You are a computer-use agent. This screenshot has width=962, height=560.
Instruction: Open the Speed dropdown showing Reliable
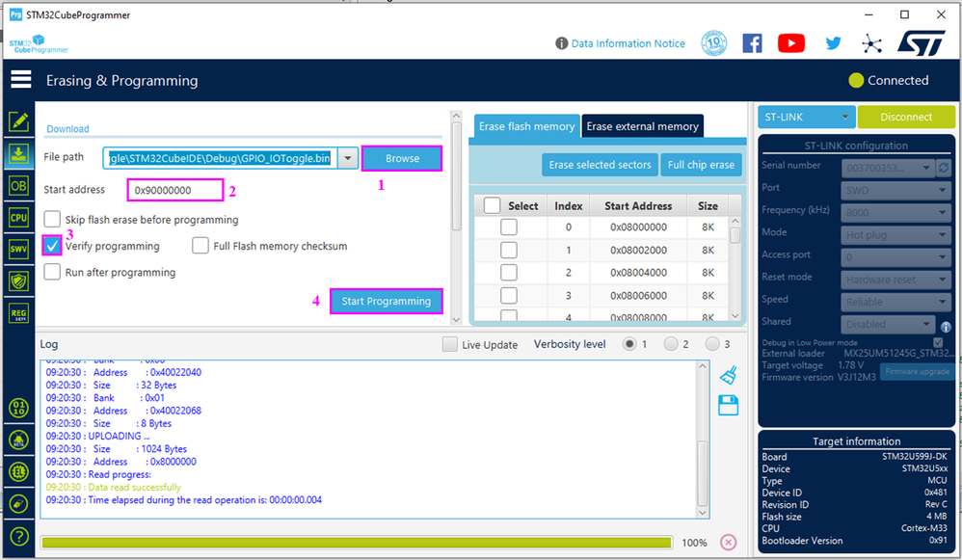pos(895,302)
